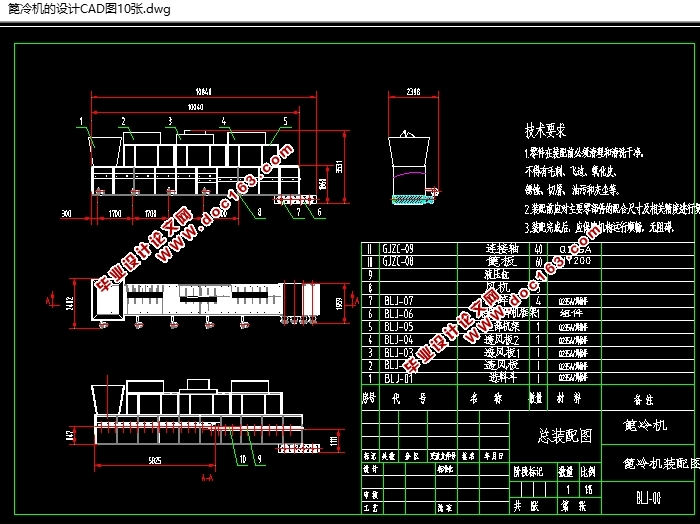Viewport: 700px width, 524px height.
Task: Select the 篦冷机装配图 title cell
Action: (661, 464)
